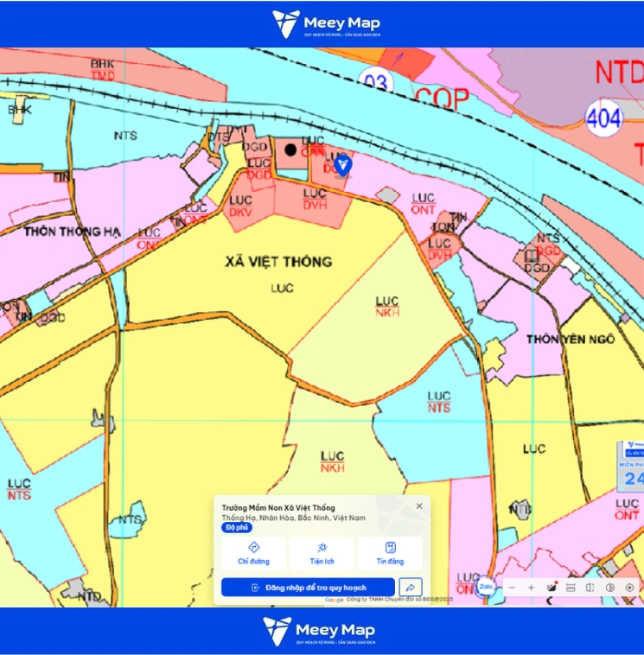Close the Trường Mầm Non info popup
This screenshot has width=644, height=655.
pyautogui.click(x=419, y=506)
